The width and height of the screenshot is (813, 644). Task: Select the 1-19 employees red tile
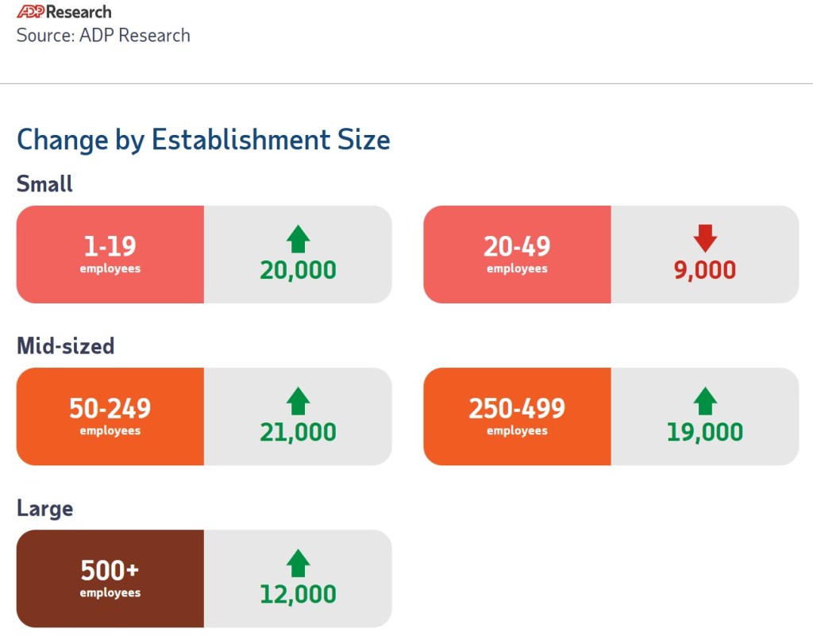tap(110, 255)
